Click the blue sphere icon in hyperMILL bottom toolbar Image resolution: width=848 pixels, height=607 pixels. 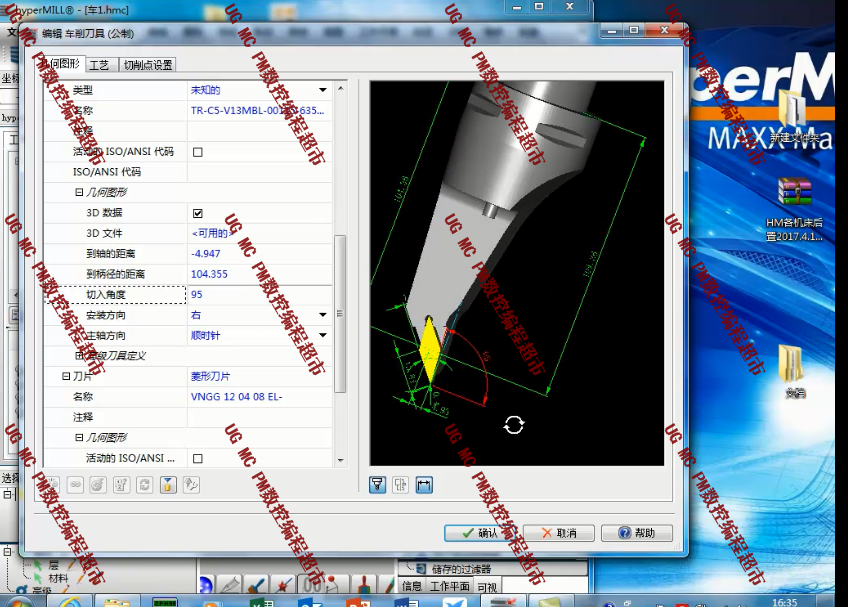coord(206,585)
